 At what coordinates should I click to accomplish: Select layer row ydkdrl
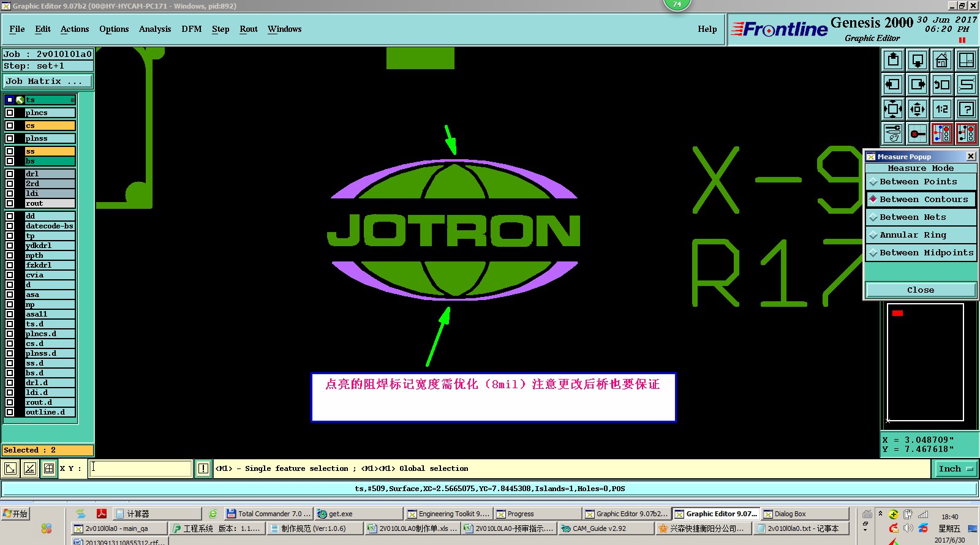[x=50, y=246]
